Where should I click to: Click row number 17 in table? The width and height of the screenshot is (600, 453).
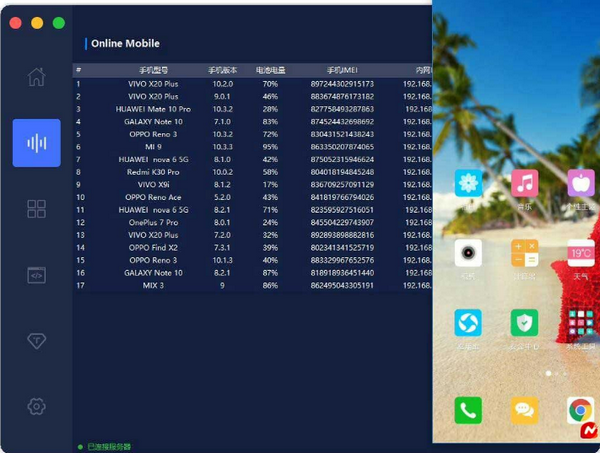click(x=80, y=285)
